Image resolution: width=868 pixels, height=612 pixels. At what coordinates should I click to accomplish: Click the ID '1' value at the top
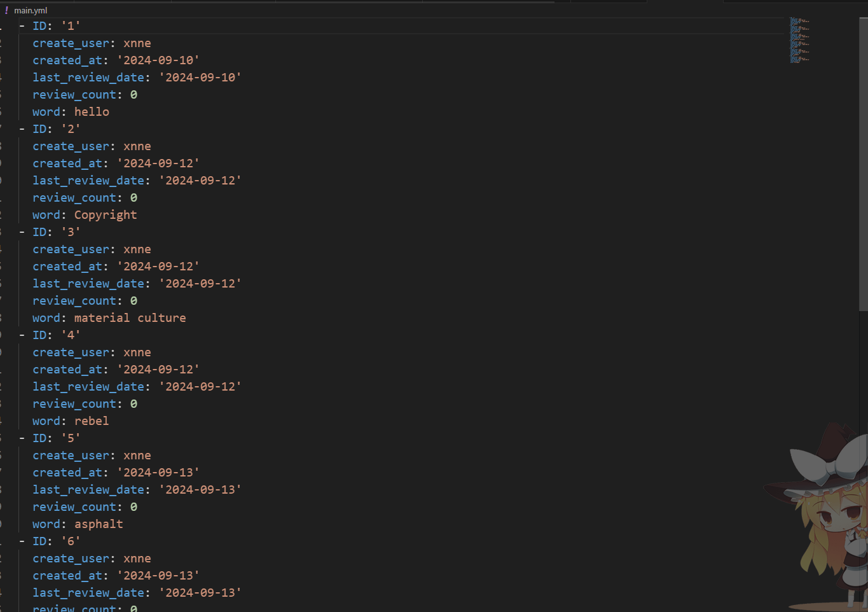[70, 25]
